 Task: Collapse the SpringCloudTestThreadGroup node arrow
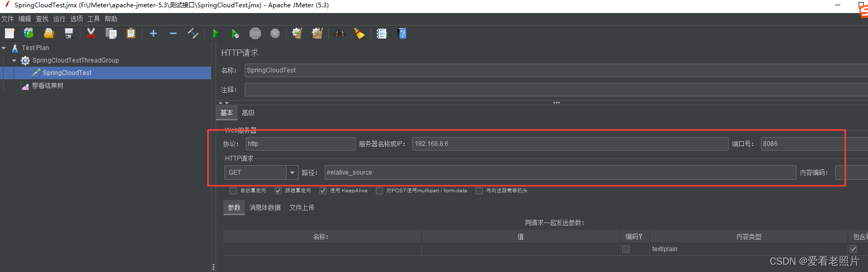(x=14, y=60)
